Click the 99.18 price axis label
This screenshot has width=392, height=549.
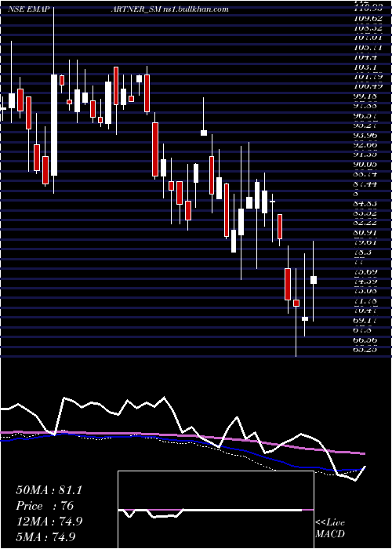point(366,96)
